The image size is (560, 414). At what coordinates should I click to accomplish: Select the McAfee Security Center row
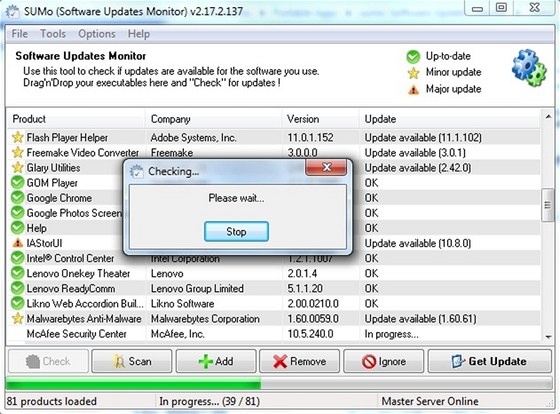(x=274, y=334)
